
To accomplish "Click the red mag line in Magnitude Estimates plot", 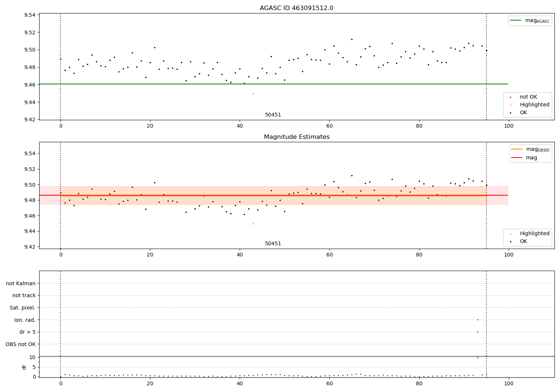I will [273, 195].
